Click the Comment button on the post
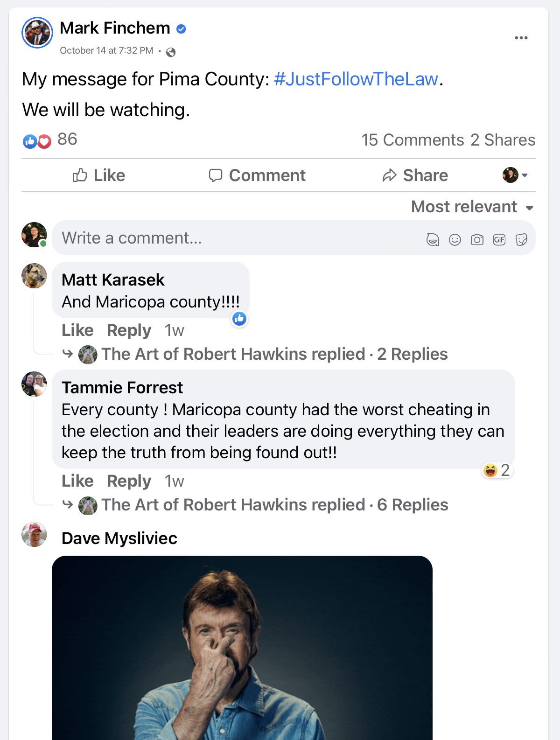 click(x=257, y=175)
